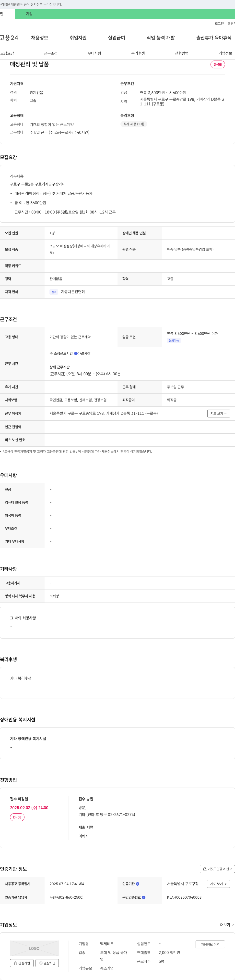Screen dimensions: 235x980
Task: Click the deadline 2025.09.03 (수) 24:00
Action: 29,808
